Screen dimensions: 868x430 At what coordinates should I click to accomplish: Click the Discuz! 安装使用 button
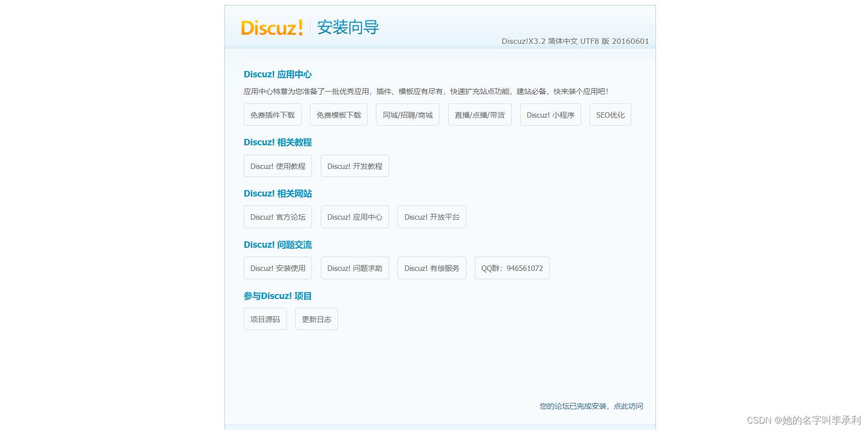[x=278, y=268]
